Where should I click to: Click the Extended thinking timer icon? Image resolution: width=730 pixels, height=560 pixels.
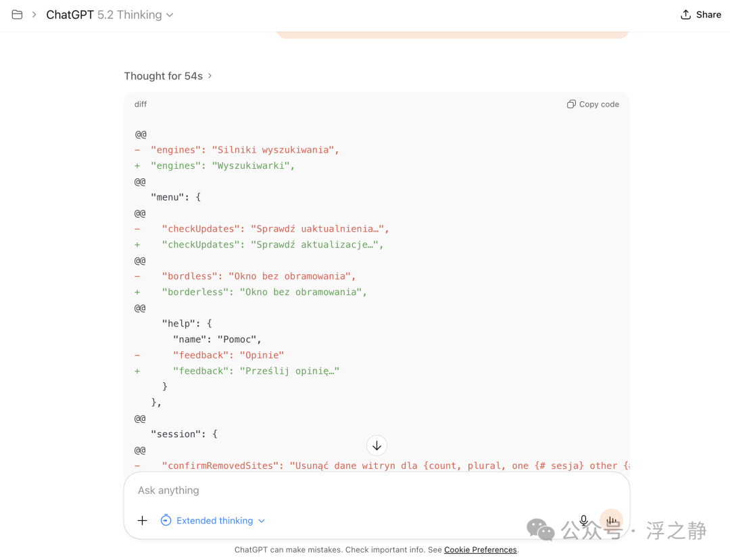pyautogui.click(x=166, y=520)
